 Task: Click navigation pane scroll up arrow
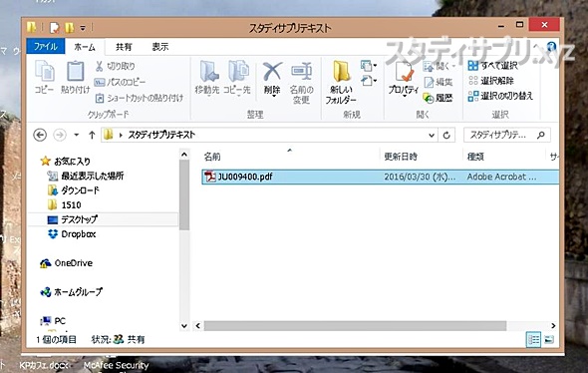[x=184, y=155]
